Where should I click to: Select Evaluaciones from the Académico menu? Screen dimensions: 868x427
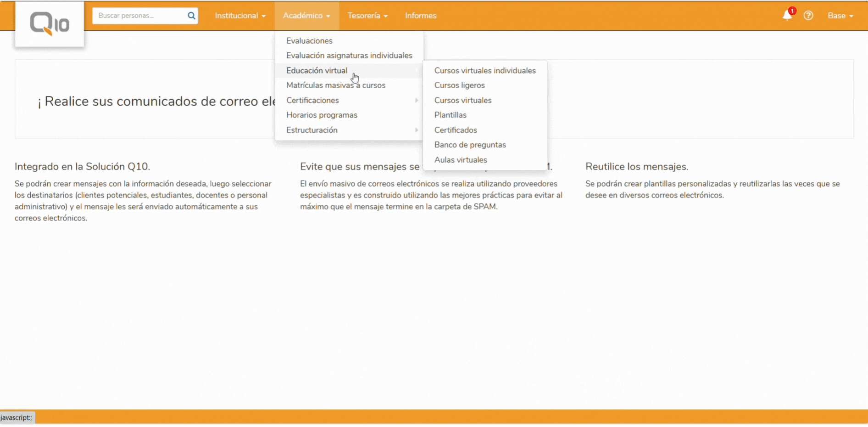pyautogui.click(x=309, y=41)
